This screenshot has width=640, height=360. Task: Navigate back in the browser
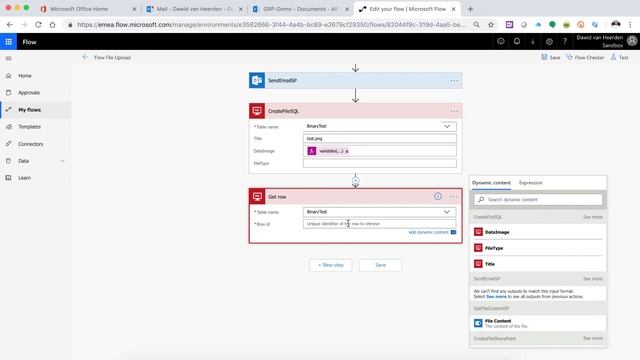10,24
